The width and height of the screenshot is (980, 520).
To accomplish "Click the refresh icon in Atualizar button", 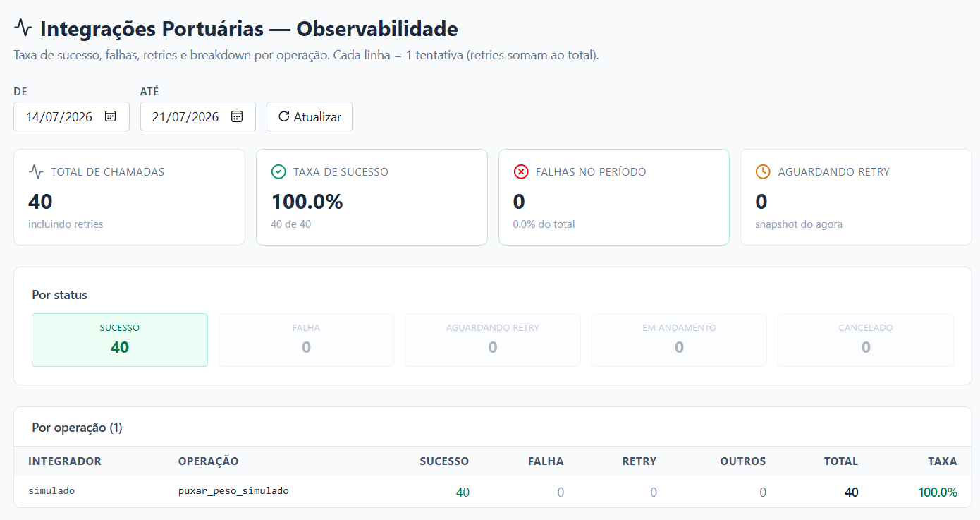I will point(283,116).
